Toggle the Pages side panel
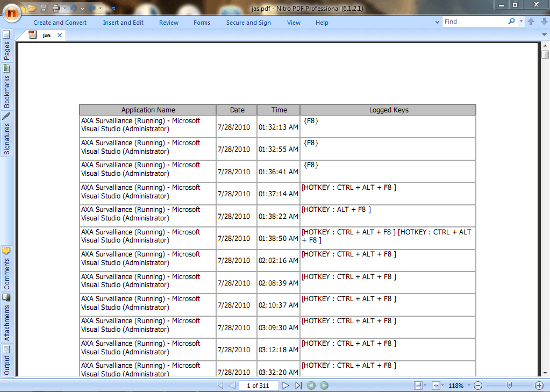Image resolution: width=550 pixels, height=392 pixels. 6,46
